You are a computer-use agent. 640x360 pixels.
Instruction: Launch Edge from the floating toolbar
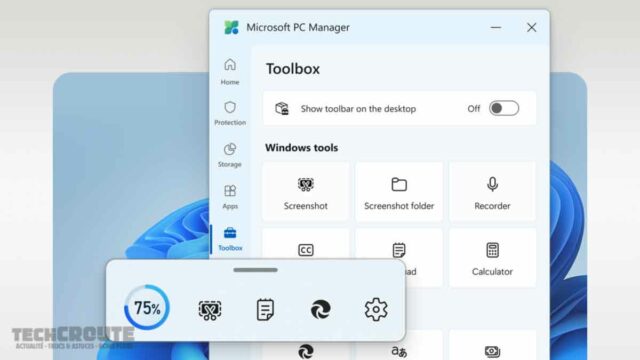[x=321, y=309]
